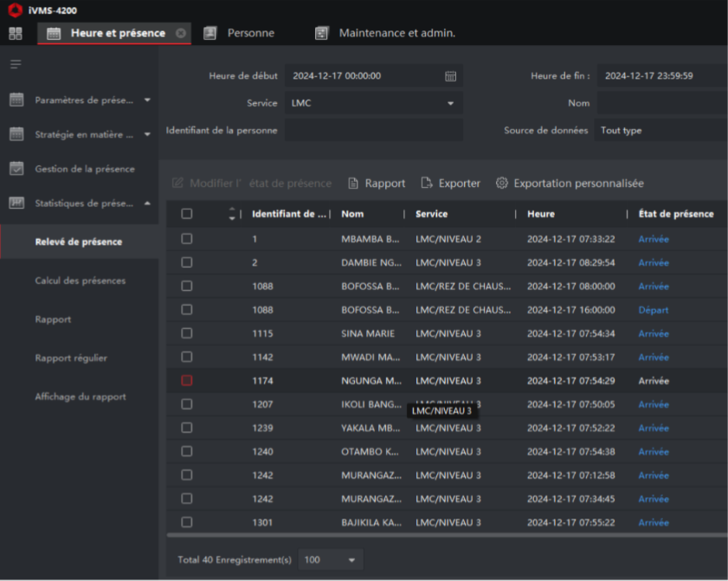Open the module grid icon beside the tabs
The height and width of the screenshot is (581, 728).
pyautogui.click(x=16, y=34)
